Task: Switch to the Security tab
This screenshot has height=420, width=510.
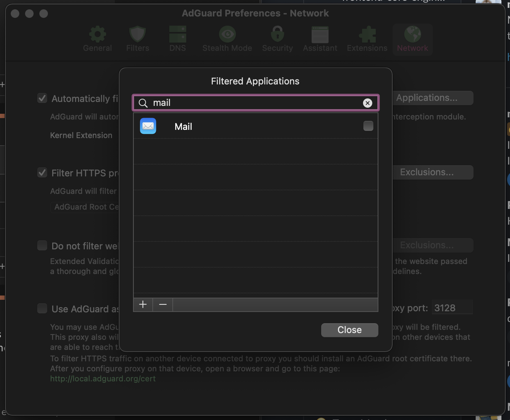Action: 278,39
